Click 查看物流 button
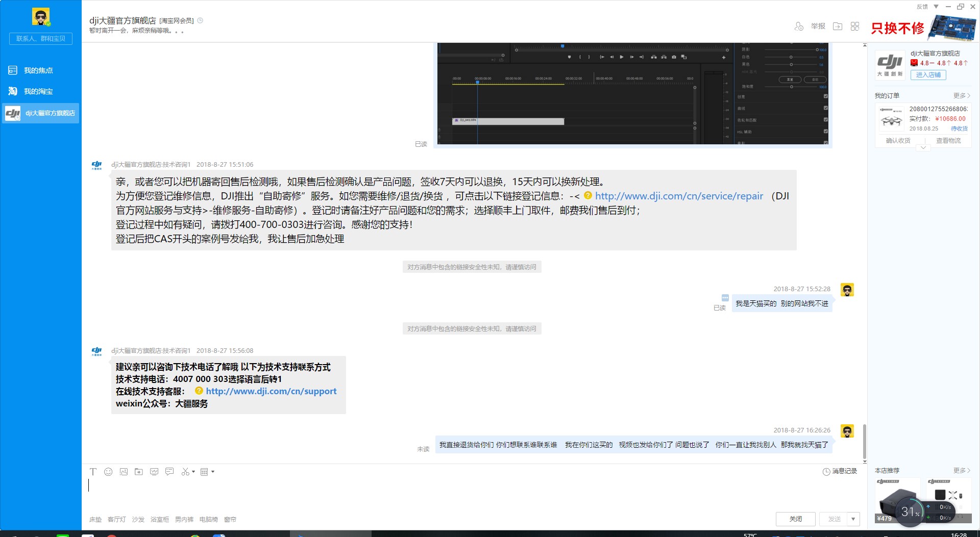This screenshot has width=980, height=537. pos(948,140)
